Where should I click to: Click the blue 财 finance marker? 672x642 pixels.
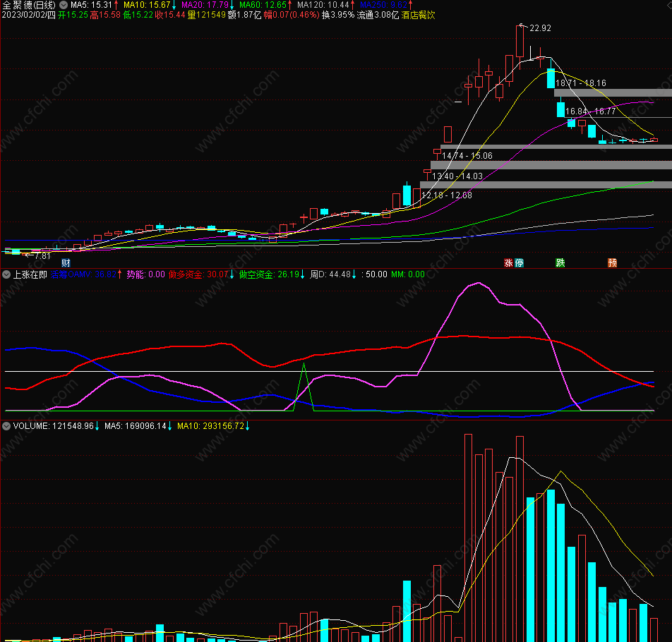tap(66, 263)
